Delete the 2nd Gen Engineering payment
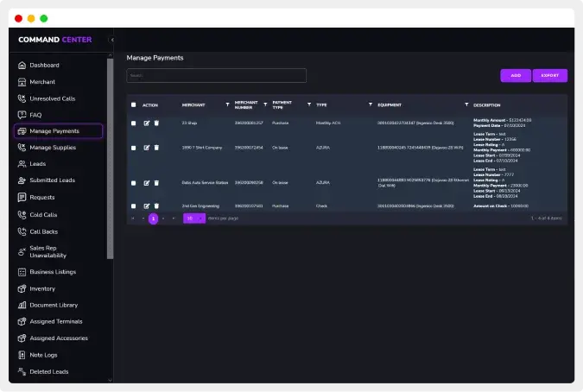The height and width of the screenshot is (392, 583). tap(156, 206)
